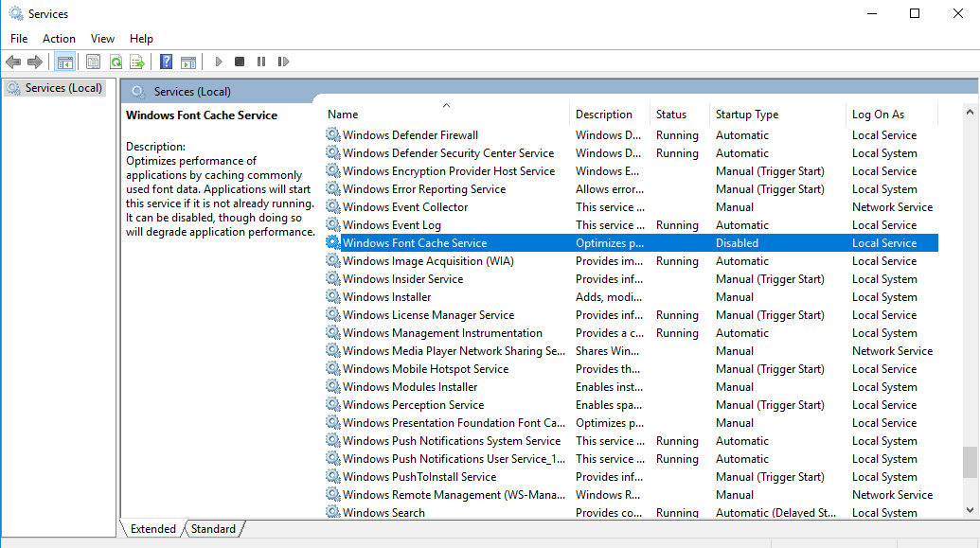Image resolution: width=980 pixels, height=548 pixels.
Task: Click gear icon beside Windows Event Collector
Action: [333, 206]
